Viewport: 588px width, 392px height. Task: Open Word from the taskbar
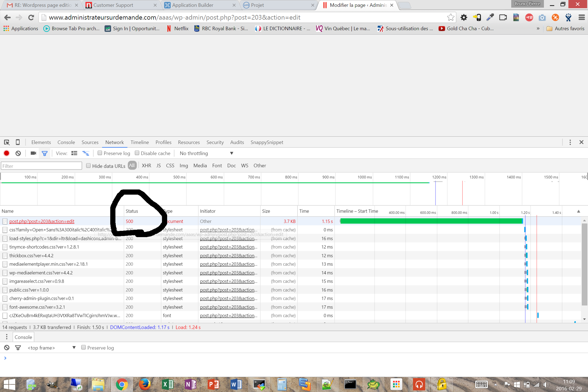pyautogui.click(x=236, y=384)
